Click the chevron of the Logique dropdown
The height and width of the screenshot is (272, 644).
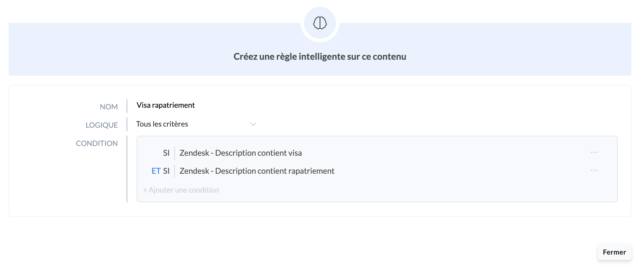coord(253,124)
